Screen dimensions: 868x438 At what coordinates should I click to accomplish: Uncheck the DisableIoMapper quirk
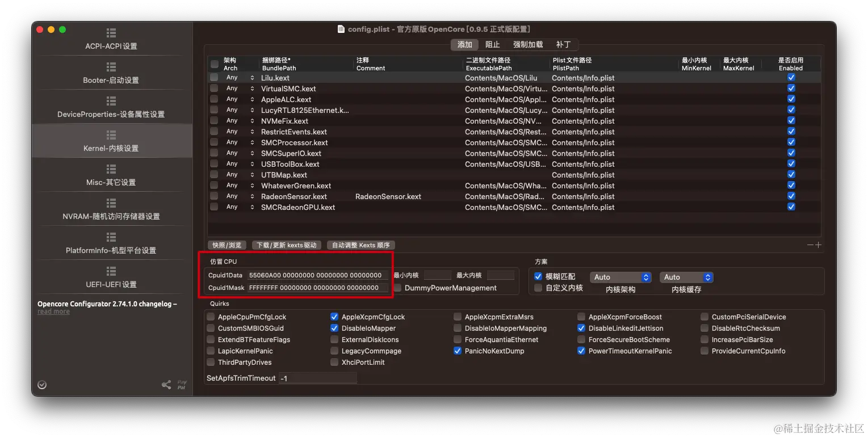[x=334, y=328]
